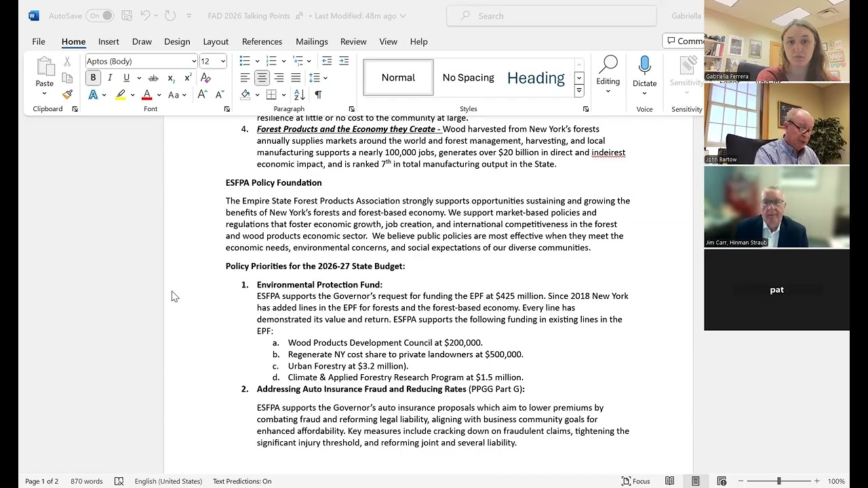Toggle Bold formatting

93,78
